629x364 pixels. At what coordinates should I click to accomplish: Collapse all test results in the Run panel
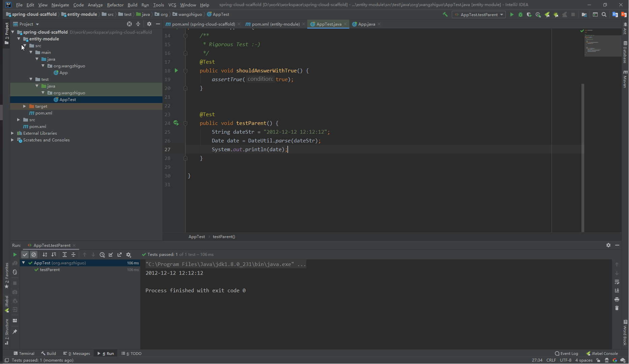click(x=73, y=255)
